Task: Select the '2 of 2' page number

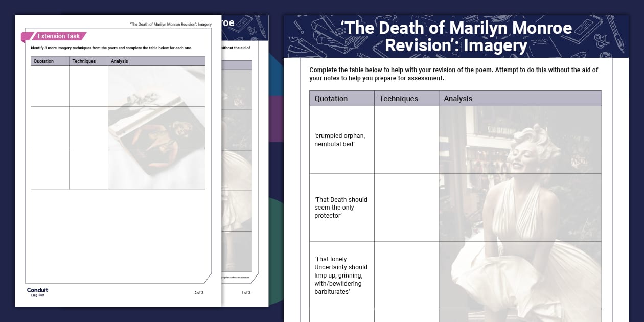Action: pos(198,293)
